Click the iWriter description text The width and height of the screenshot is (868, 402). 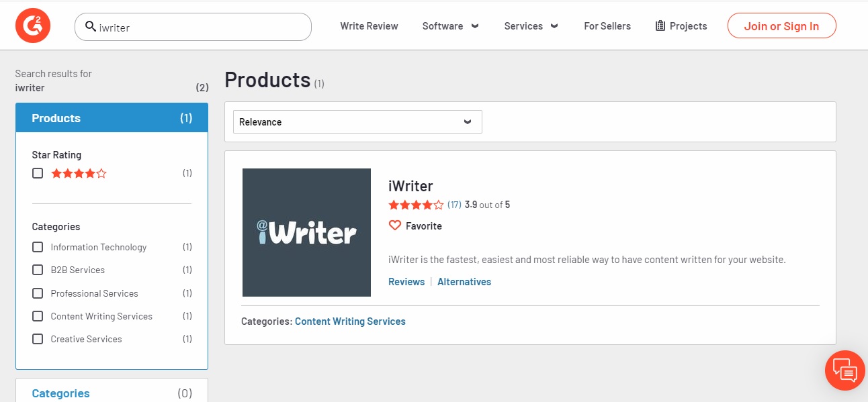tap(587, 260)
